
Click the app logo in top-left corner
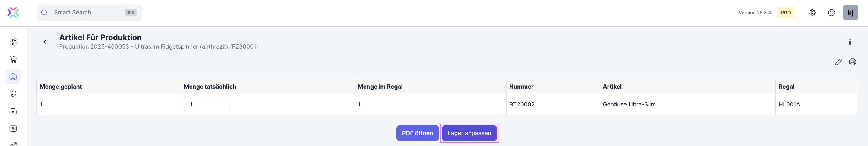click(x=13, y=12)
